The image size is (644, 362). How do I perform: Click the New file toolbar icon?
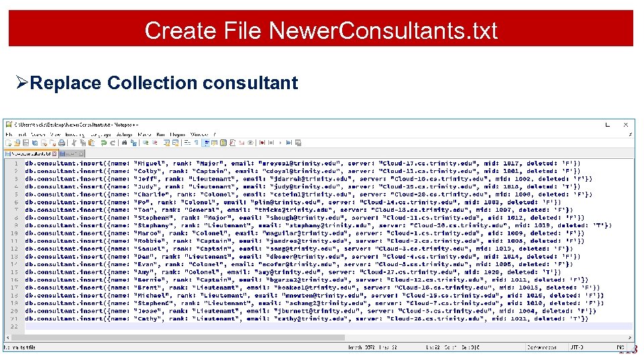coord(8,143)
